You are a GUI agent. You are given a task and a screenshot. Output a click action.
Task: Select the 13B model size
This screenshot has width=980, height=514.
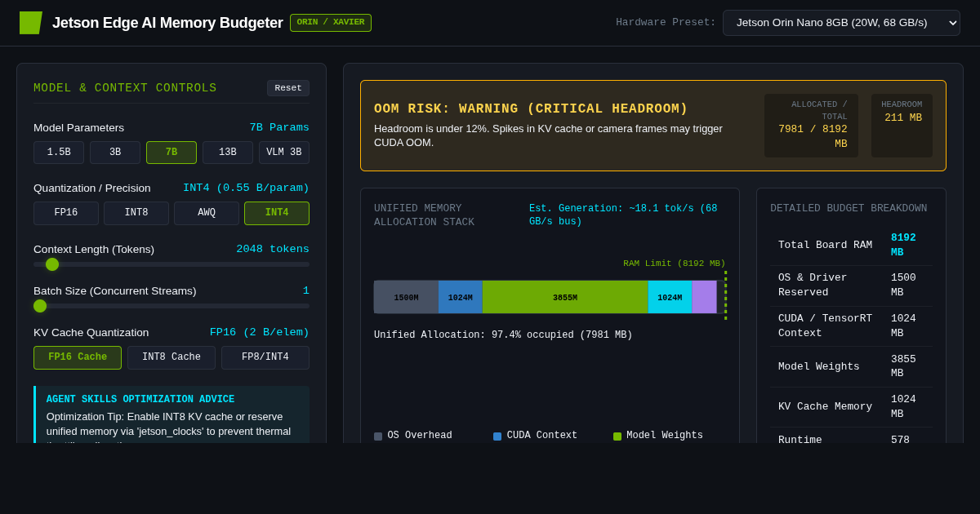click(x=228, y=153)
